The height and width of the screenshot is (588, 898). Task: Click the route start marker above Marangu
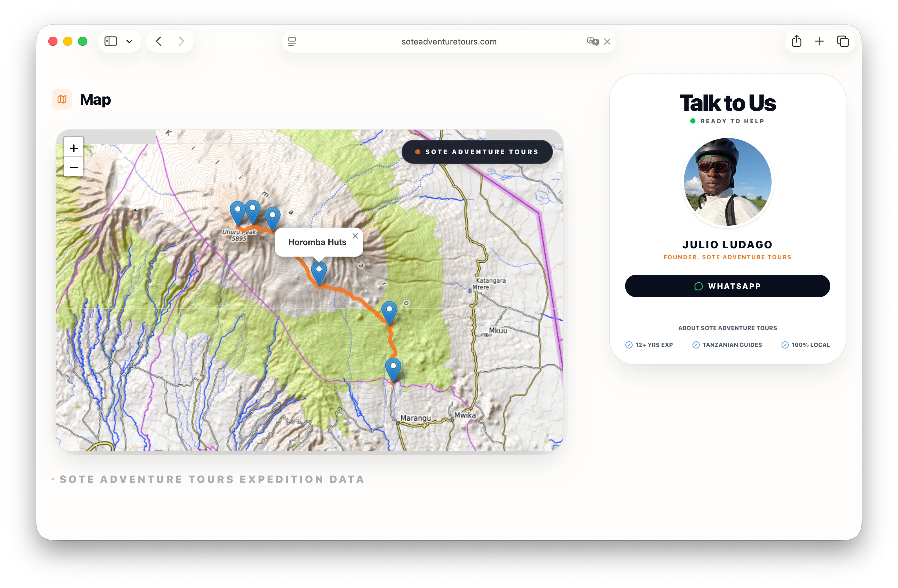click(x=393, y=370)
